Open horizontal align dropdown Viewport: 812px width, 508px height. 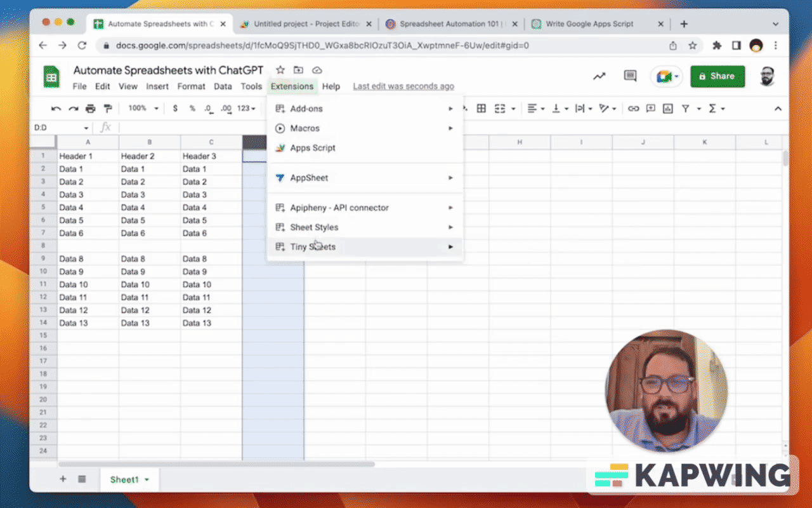coord(537,109)
